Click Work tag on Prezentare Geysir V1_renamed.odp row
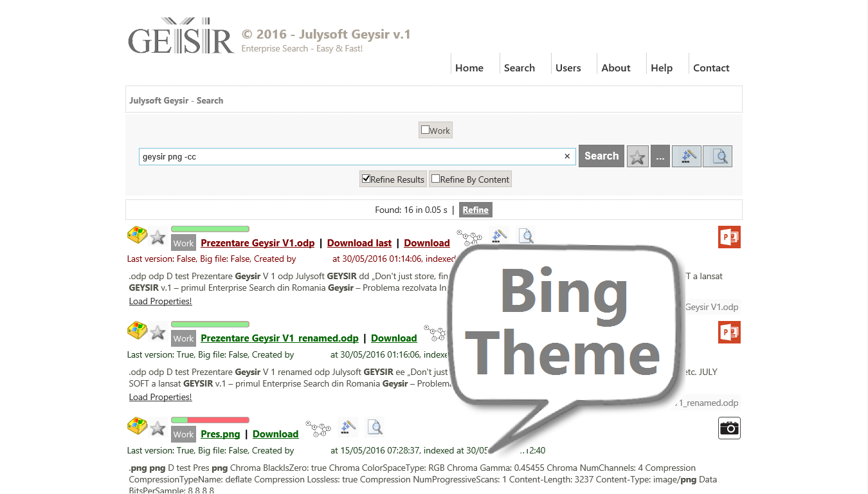Image resolution: width=868 pixels, height=494 pixels. click(x=183, y=338)
